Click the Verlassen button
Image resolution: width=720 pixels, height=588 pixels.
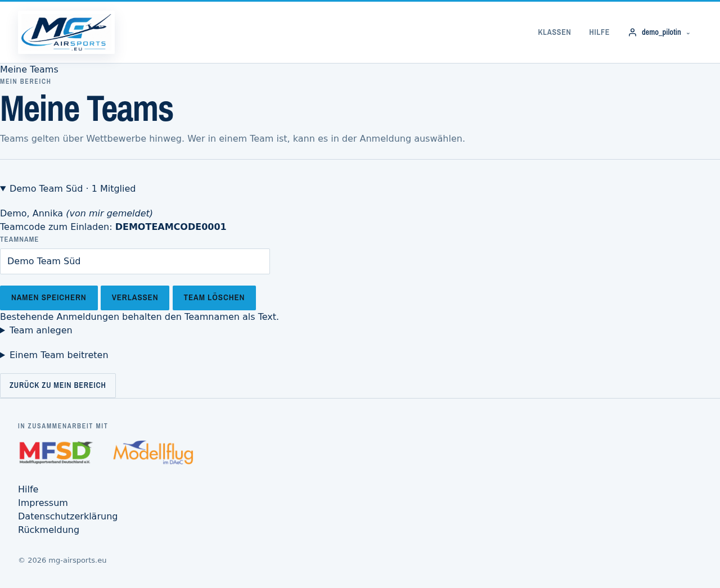[x=135, y=298]
